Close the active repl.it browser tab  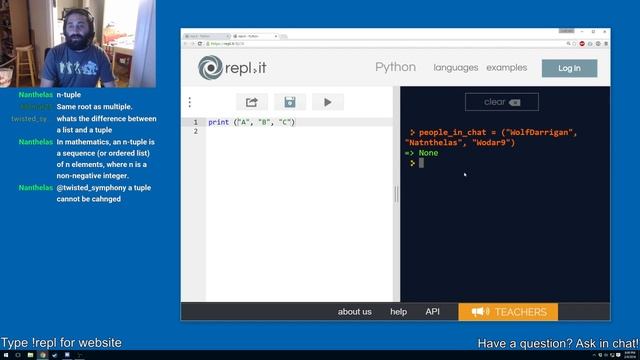tap(276, 36)
